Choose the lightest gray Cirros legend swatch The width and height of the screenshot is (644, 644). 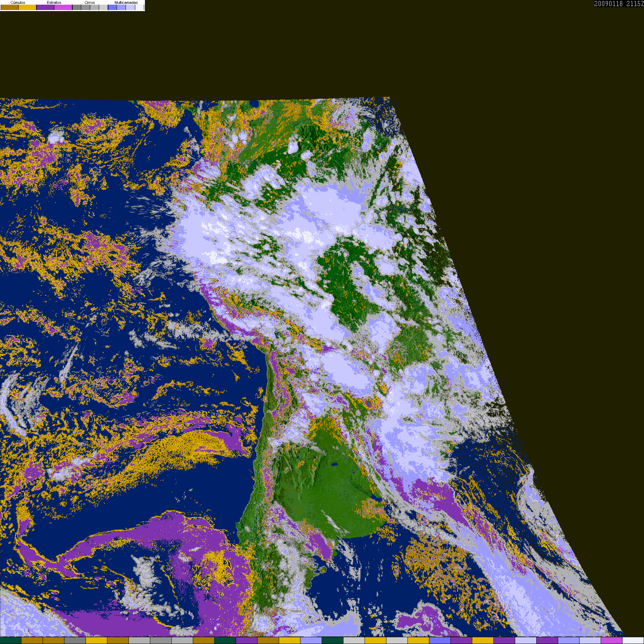point(103,8)
